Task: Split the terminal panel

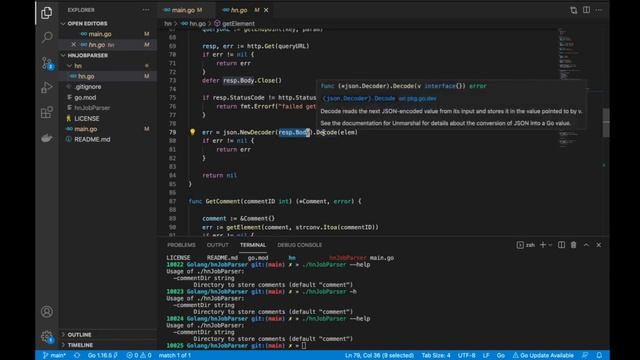Action: [x=561, y=244]
